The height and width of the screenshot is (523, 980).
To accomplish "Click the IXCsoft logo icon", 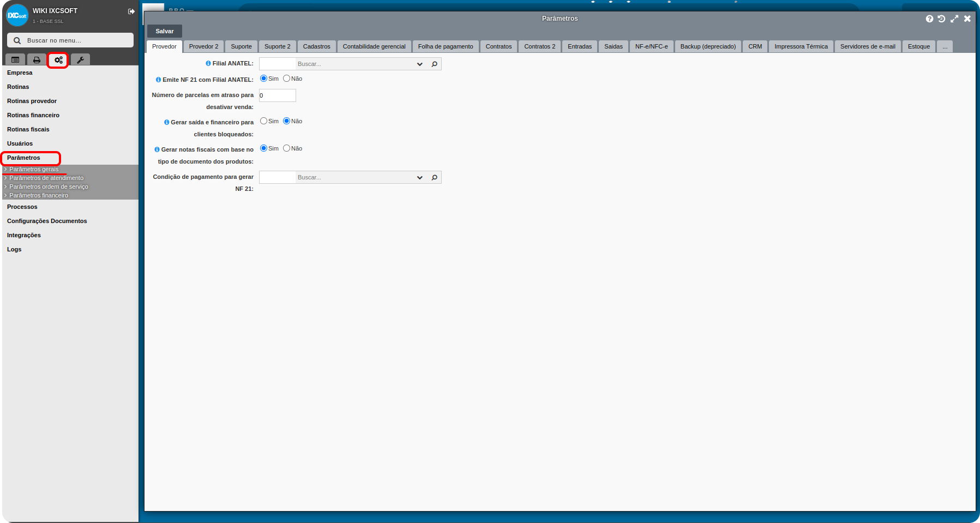I will point(17,15).
